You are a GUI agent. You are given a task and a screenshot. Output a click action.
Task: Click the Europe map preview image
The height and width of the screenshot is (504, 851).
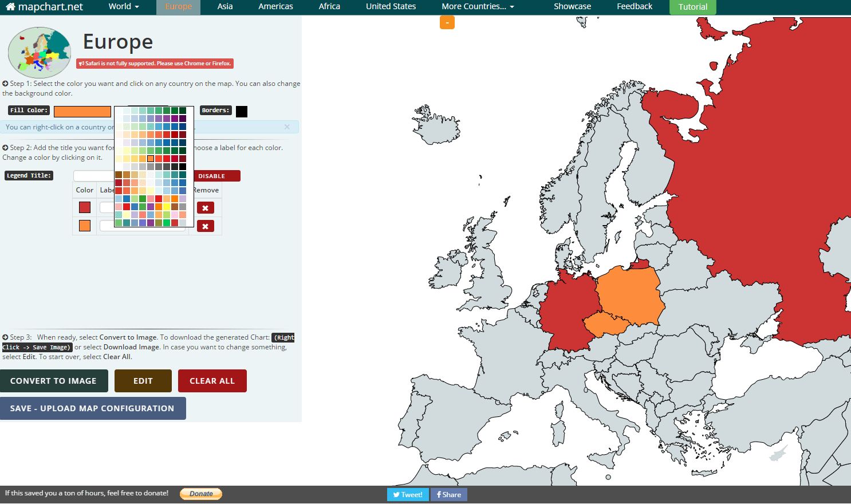coord(39,52)
